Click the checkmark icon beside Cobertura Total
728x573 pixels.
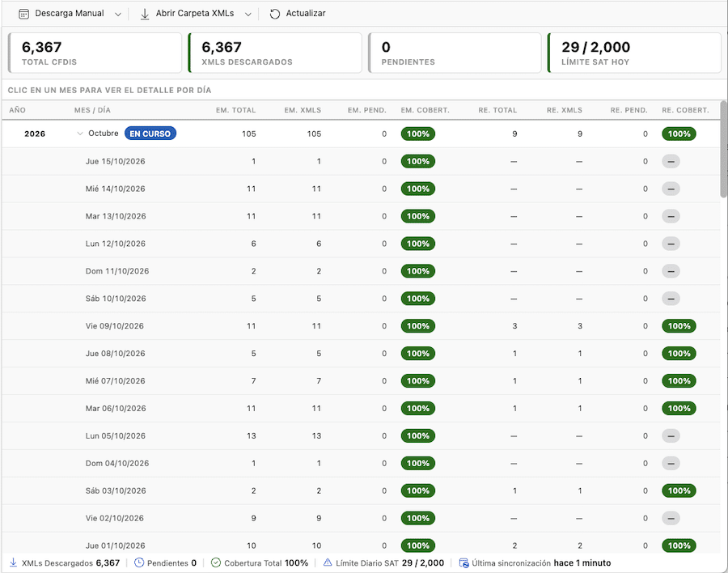coord(216,562)
